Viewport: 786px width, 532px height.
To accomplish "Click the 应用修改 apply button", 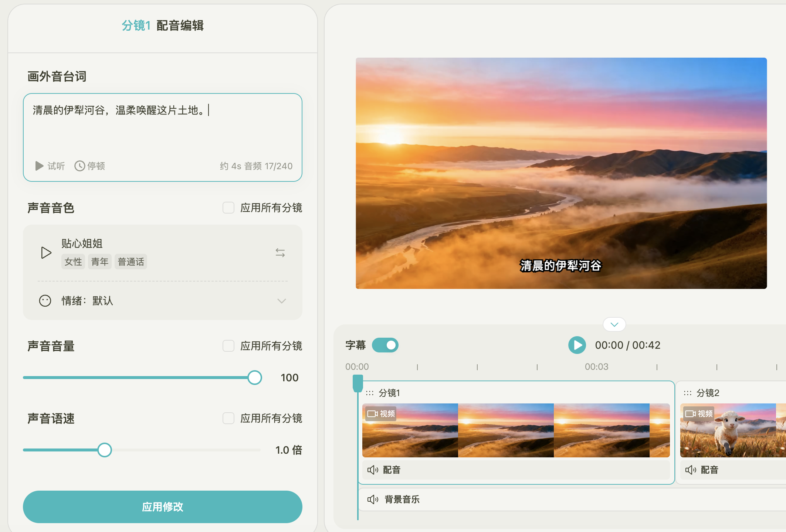I will [162, 507].
